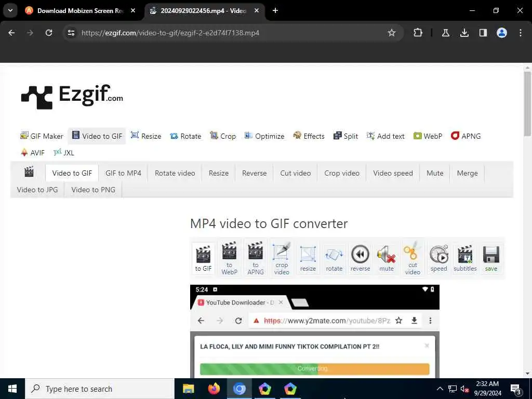Image resolution: width=532 pixels, height=399 pixels.
Task: Switch to Download Mobizen Screen Recorder tab
Action: [79, 11]
